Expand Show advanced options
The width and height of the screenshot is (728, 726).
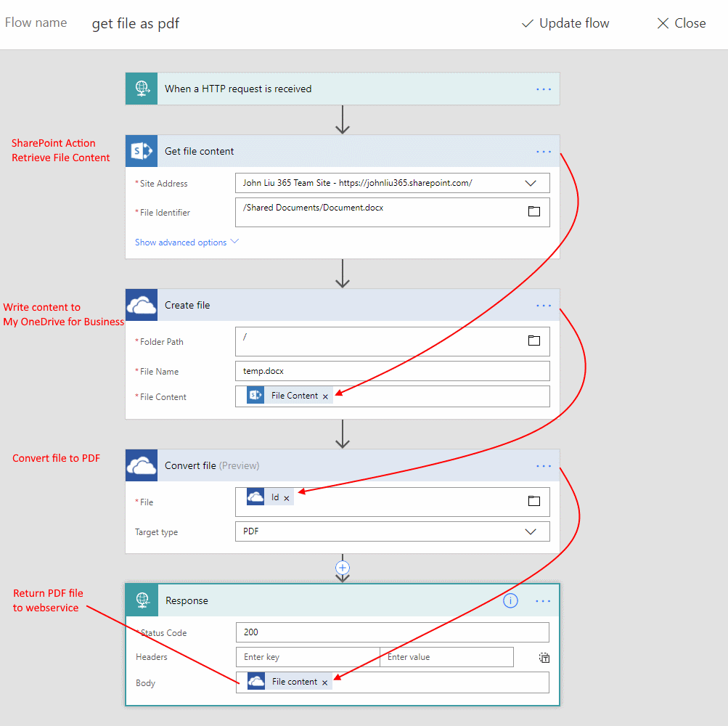(187, 242)
